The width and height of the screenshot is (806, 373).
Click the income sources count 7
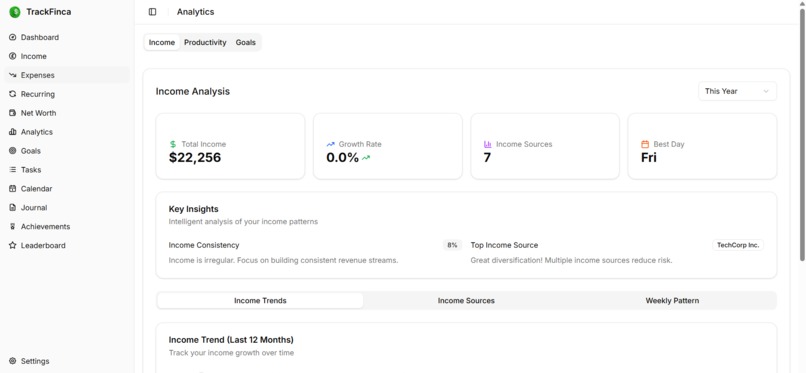pyautogui.click(x=487, y=158)
